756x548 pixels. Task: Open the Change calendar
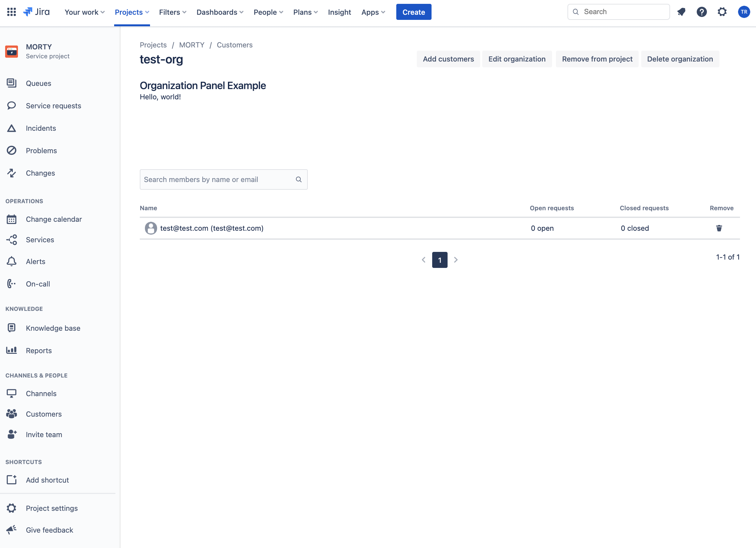(x=54, y=219)
